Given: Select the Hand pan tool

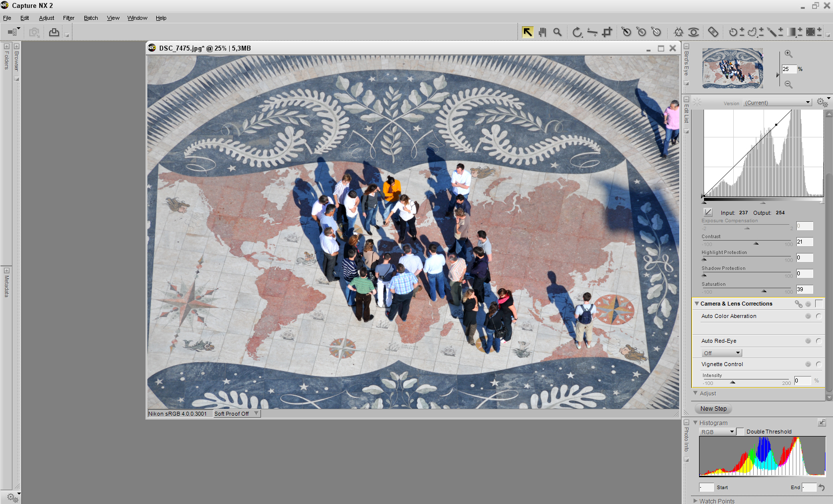Looking at the screenshot, I should (x=542, y=32).
